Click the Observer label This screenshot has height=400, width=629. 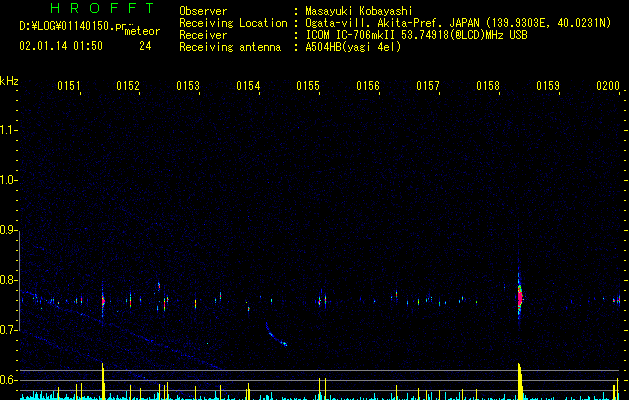pos(203,11)
